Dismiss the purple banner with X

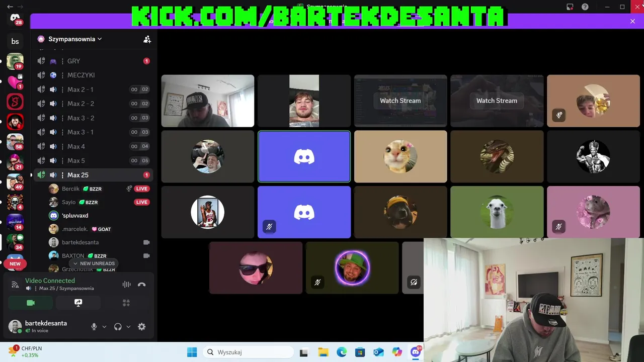(x=632, y=21)
